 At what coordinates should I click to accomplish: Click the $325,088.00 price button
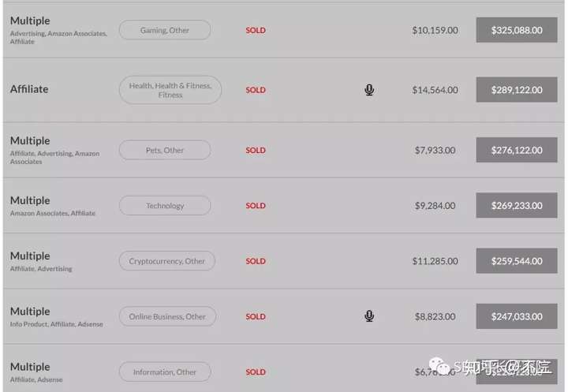(x=517, y=30)
